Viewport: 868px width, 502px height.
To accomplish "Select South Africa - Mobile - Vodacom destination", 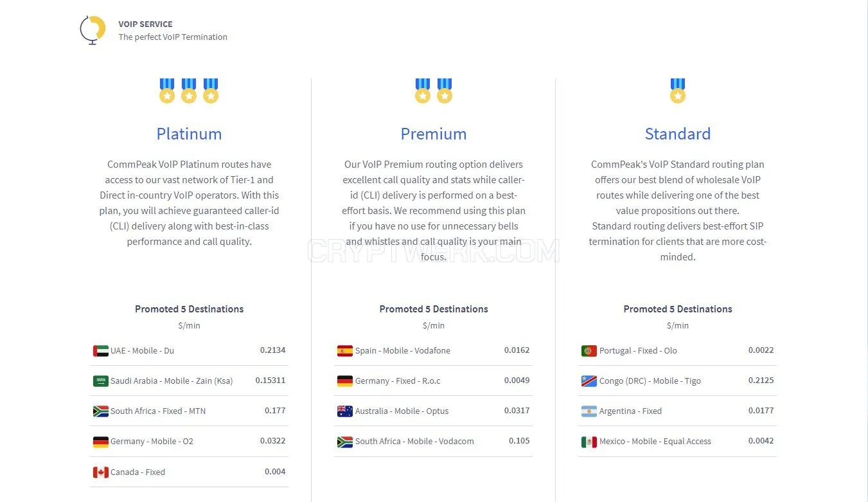I will (x=434, y=442).
